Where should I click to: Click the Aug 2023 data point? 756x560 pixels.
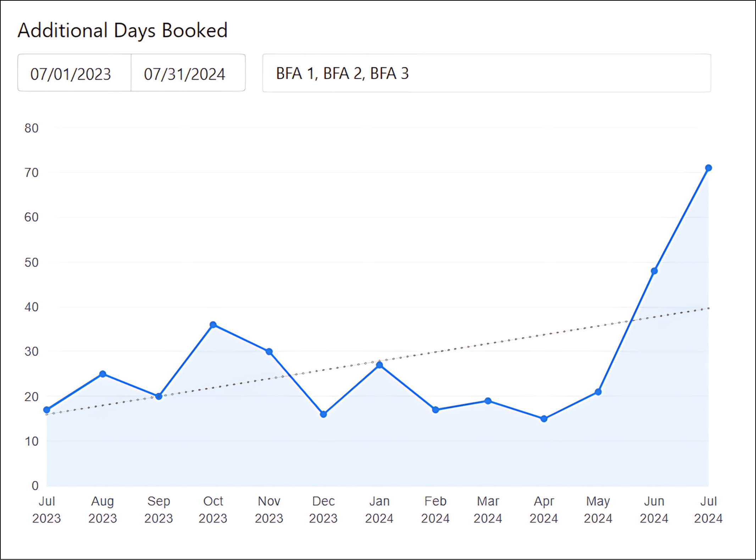coord(103,374)
